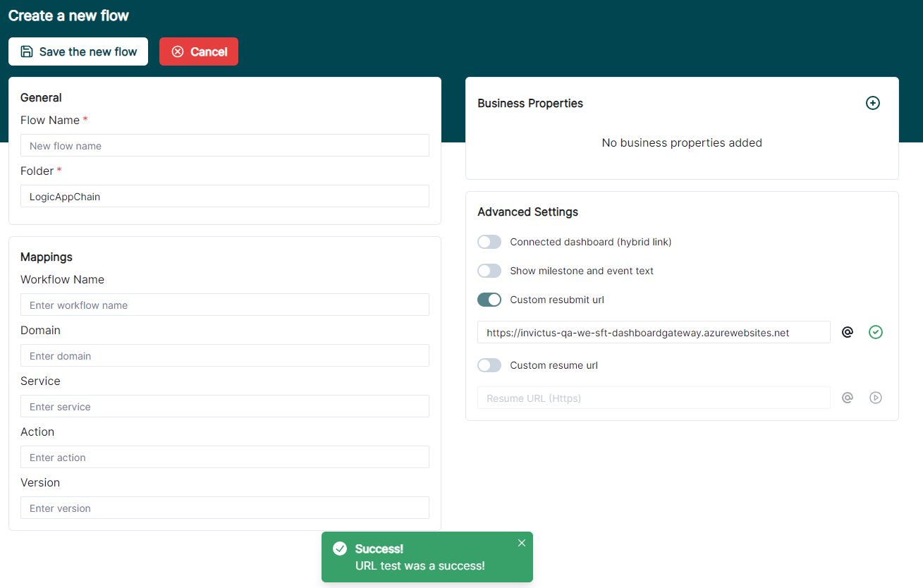Click the Folder field containing LogicAppChain
This screenshot has height=588, width=923.
(224, 196)
